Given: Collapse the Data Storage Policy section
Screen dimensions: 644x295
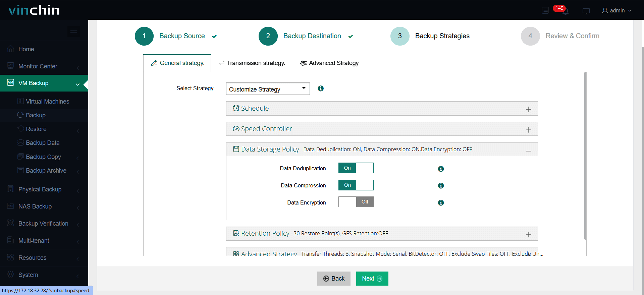Looking at the screenshot, I should click(x=529, y=151).
